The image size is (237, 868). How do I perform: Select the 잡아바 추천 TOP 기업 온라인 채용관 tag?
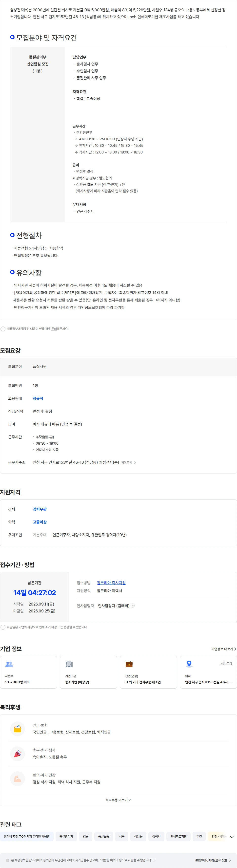tap(27, 836)
